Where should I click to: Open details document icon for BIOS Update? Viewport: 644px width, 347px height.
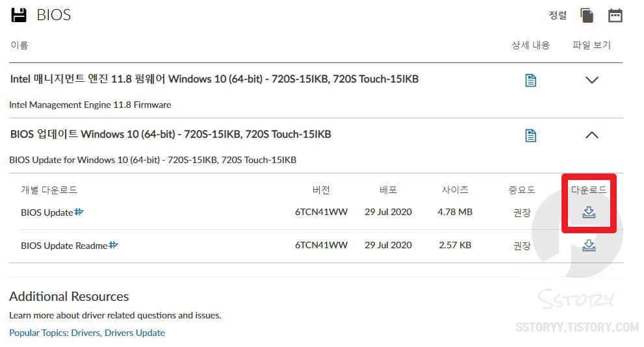pos(531,136)
